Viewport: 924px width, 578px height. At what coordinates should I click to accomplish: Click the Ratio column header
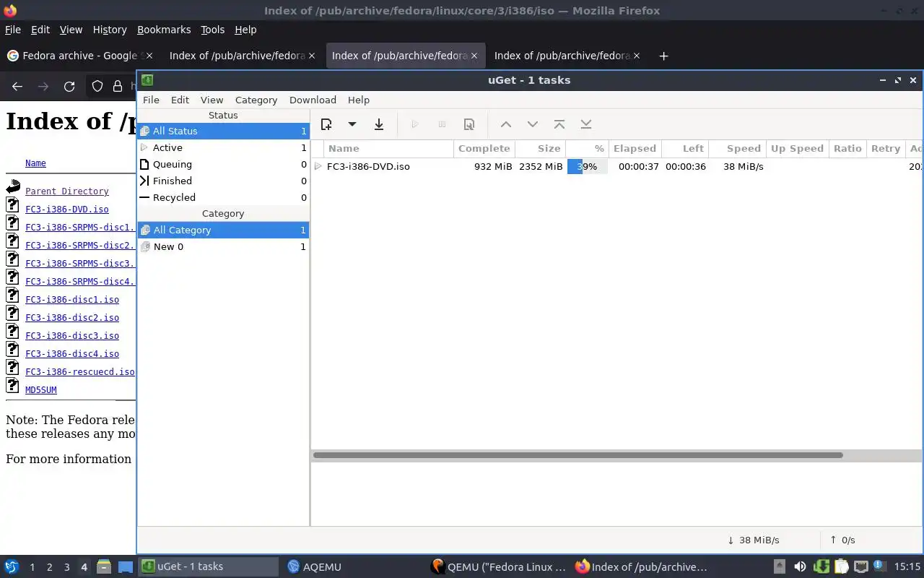coord(847,148)
